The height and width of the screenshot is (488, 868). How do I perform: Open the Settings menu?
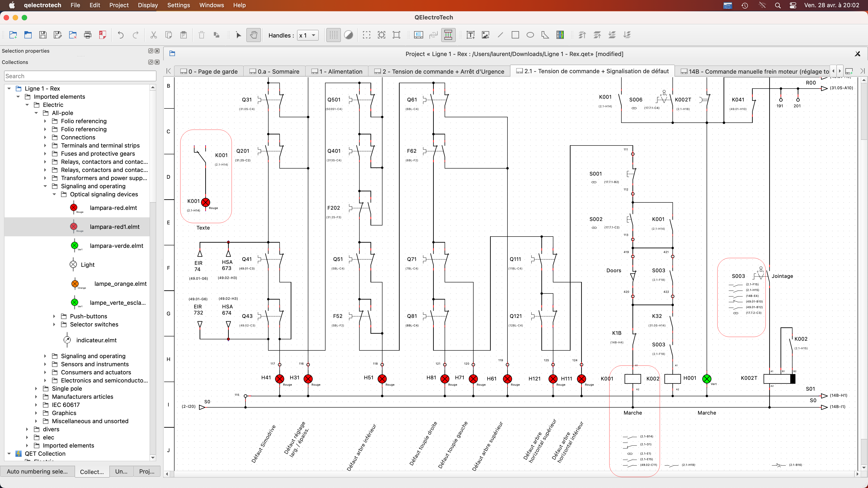(178, 5)
